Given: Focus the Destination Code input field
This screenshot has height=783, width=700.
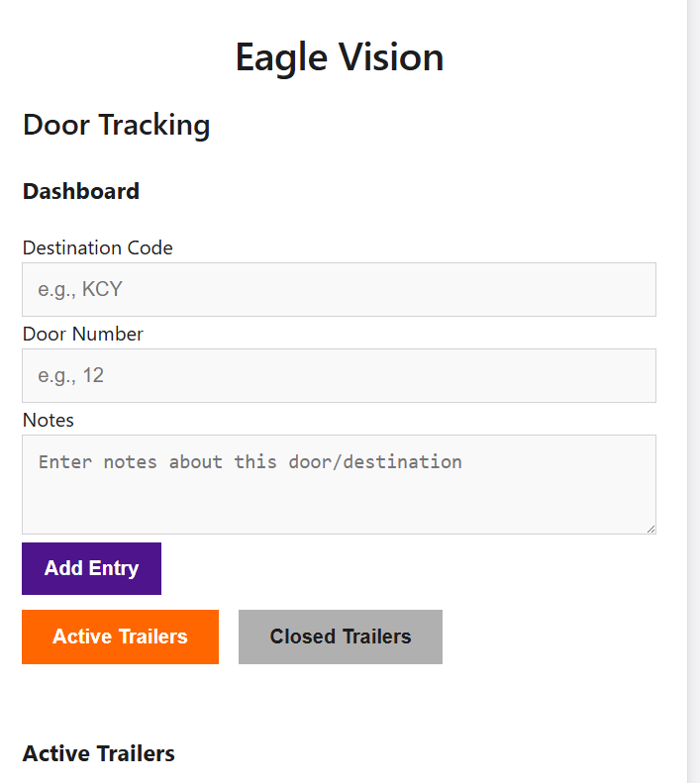Looking at the screenshot, I should click(339, 289).
